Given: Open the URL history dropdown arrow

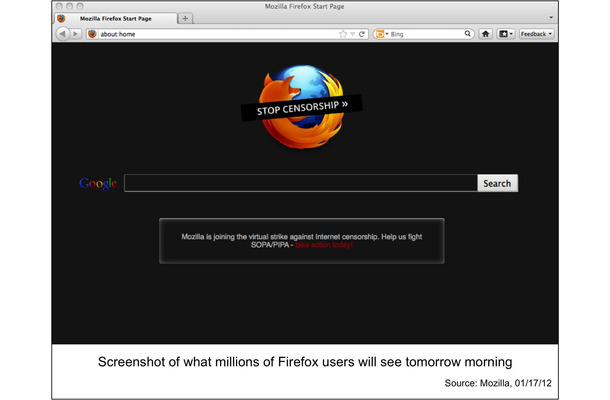Looking at the screenshot, I should point(352,34).
